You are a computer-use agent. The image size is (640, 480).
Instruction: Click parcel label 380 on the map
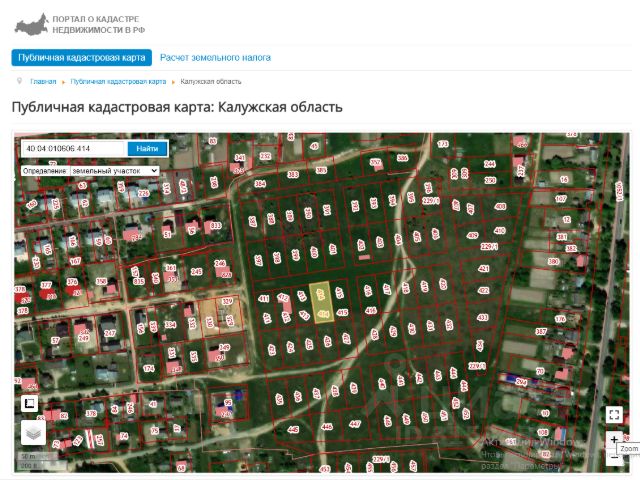tap(553, 261)
